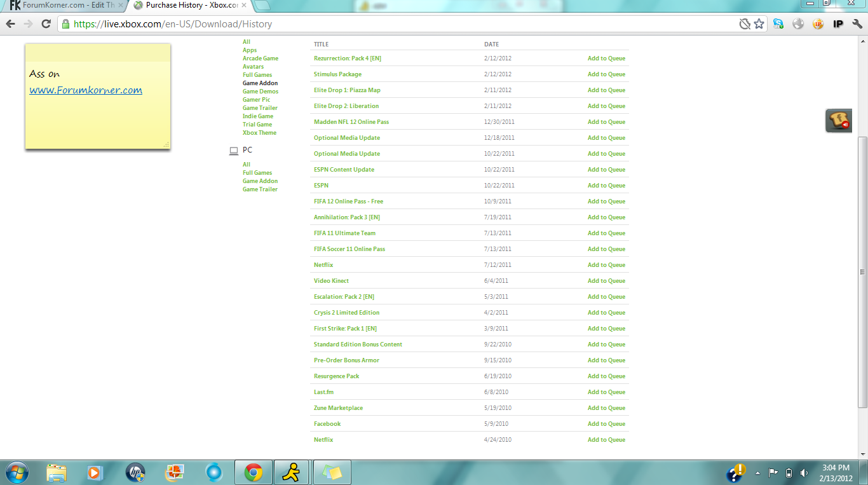The width and height of the screenshot is (868, 485).
Task: Open Sticky Notes from the taskbar
Action: pos(332,472)
